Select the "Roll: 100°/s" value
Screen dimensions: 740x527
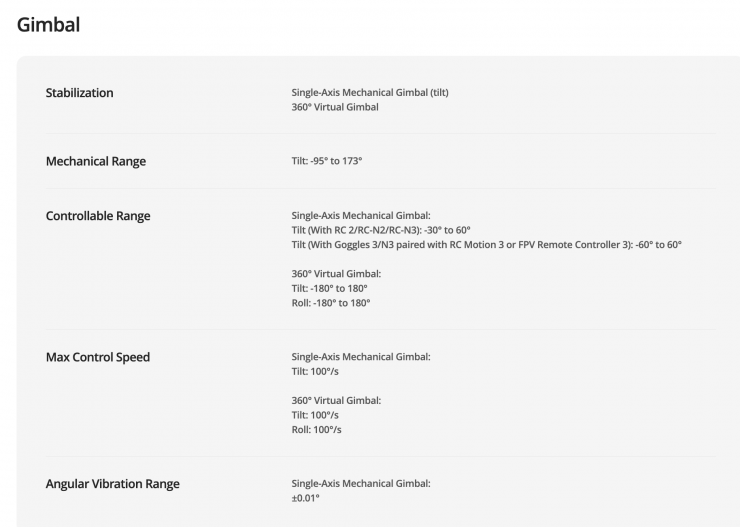[x=316, y=430]
